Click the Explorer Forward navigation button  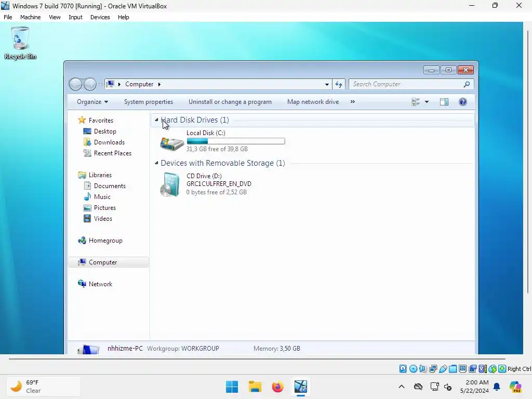pos(90,84)
